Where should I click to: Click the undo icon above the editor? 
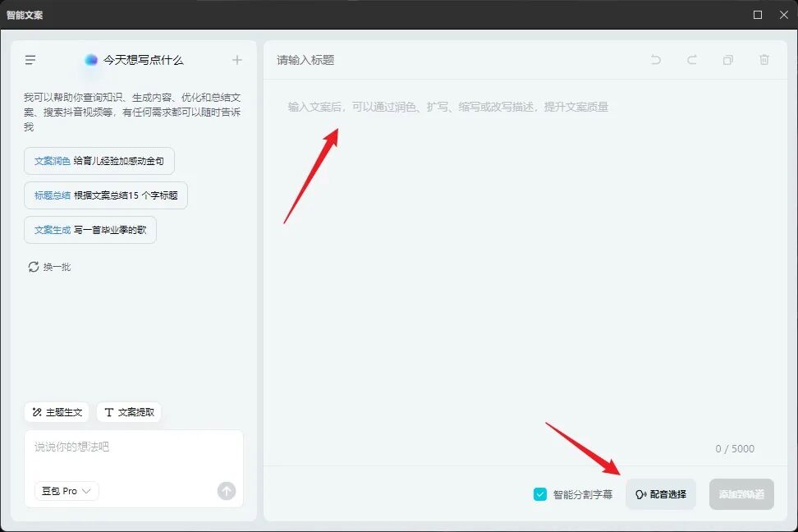coord(655,59)
